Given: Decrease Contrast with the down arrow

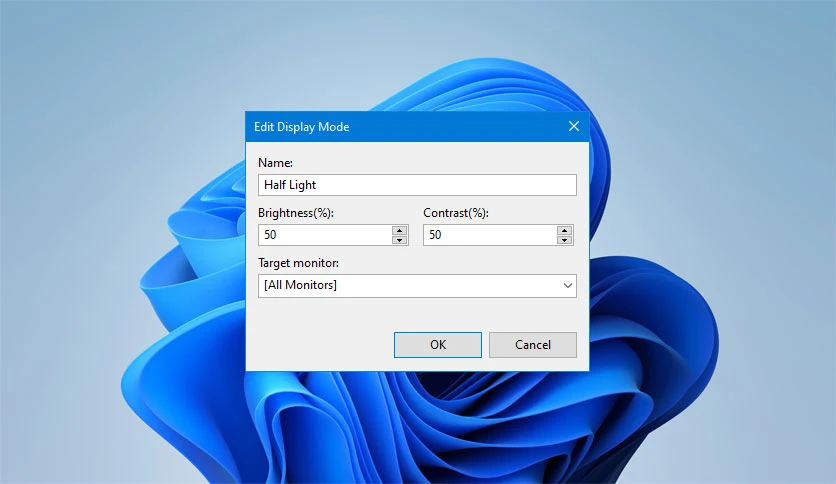Looking at the screenshot, I should (565, 240).
